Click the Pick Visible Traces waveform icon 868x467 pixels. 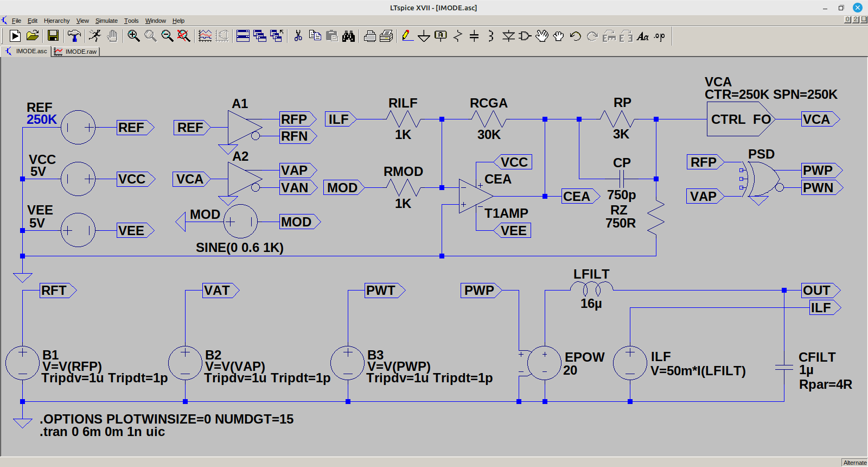pyautogui.click(x=205, y=36)
